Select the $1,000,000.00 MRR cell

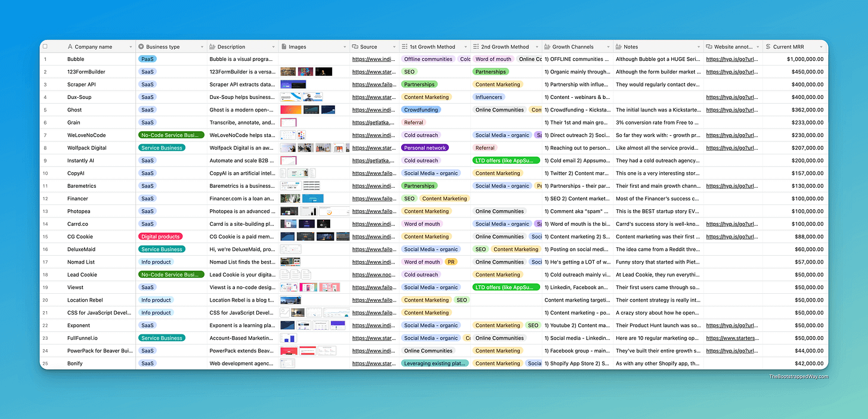[x=795, y=59]
